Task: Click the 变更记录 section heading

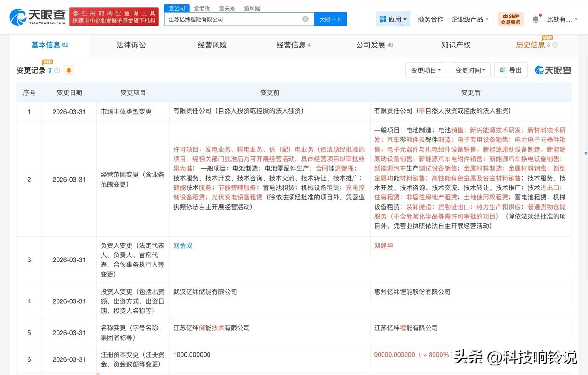Action: 31,70
